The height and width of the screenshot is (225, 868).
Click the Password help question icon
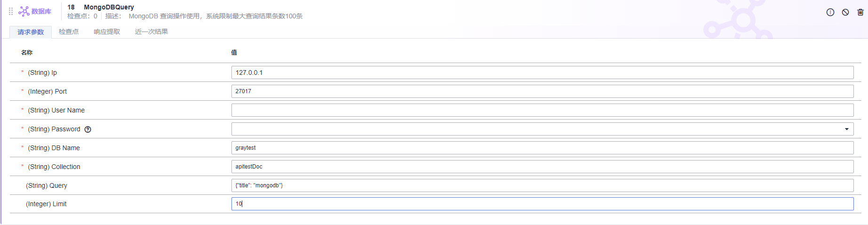[x=88, y=129]
